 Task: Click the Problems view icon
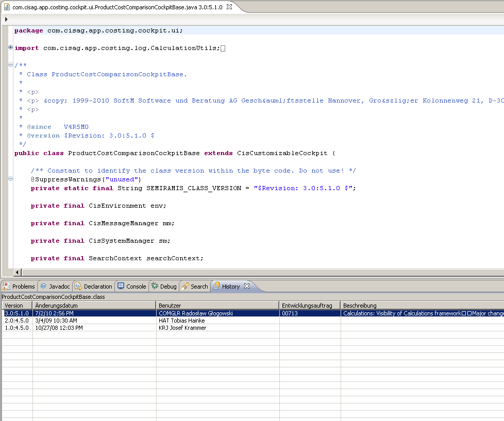click(7, 287)
